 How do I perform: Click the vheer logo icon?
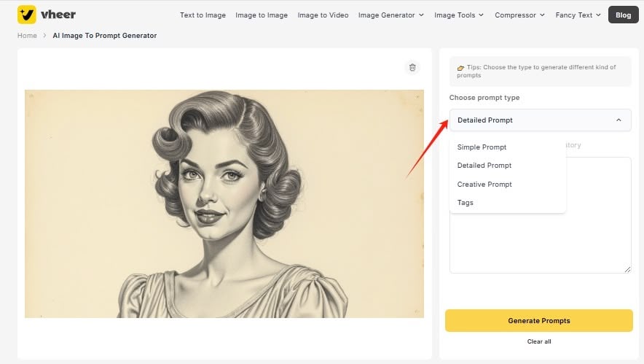coord(26,15)
